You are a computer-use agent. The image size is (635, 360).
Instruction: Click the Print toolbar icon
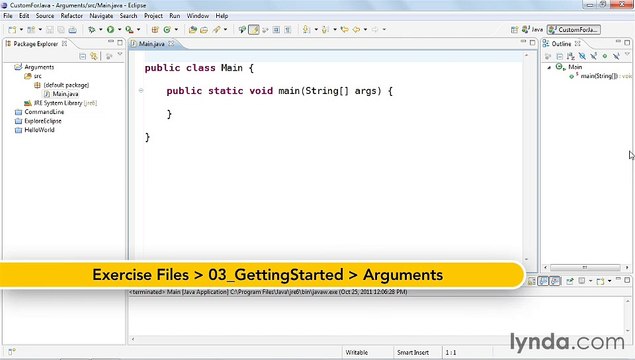[72, 30]
